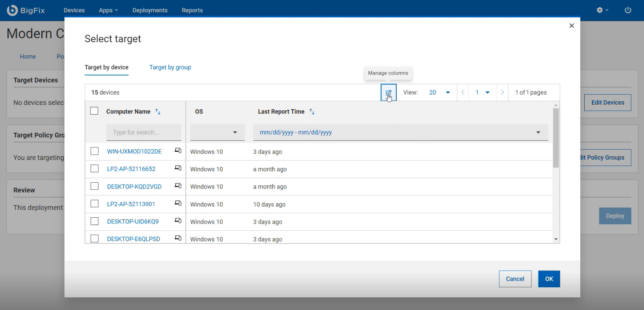The width and height of the screenshot is (644, 310).
Task: Open the Manage columns settings icon
Action: click(x=388, y=93)
